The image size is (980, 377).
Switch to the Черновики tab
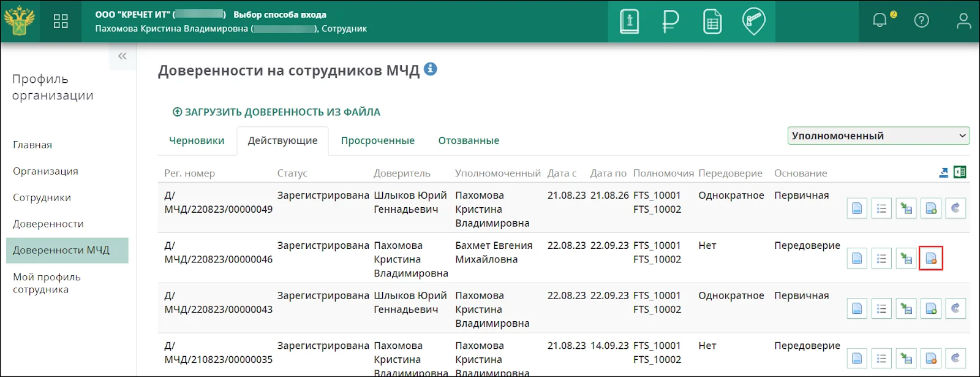[197, 141]
